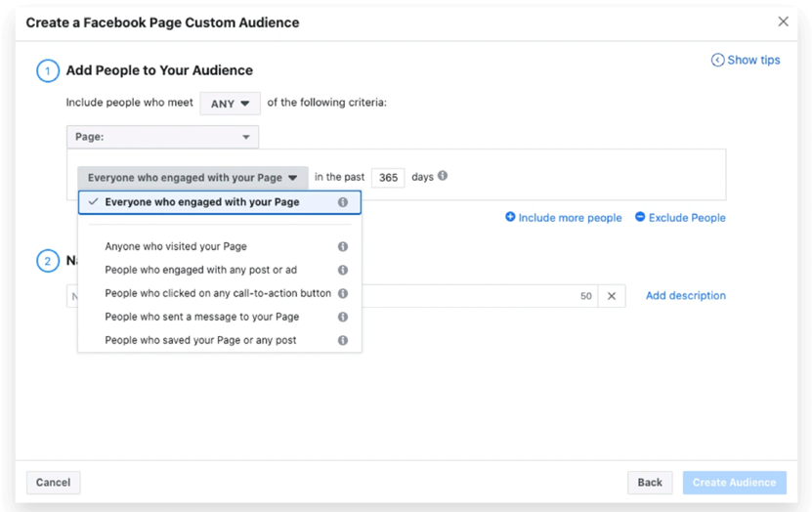Clear the audience name with the X icon
The height and width of the screenshot is (512, 812).
coord(612,296)
